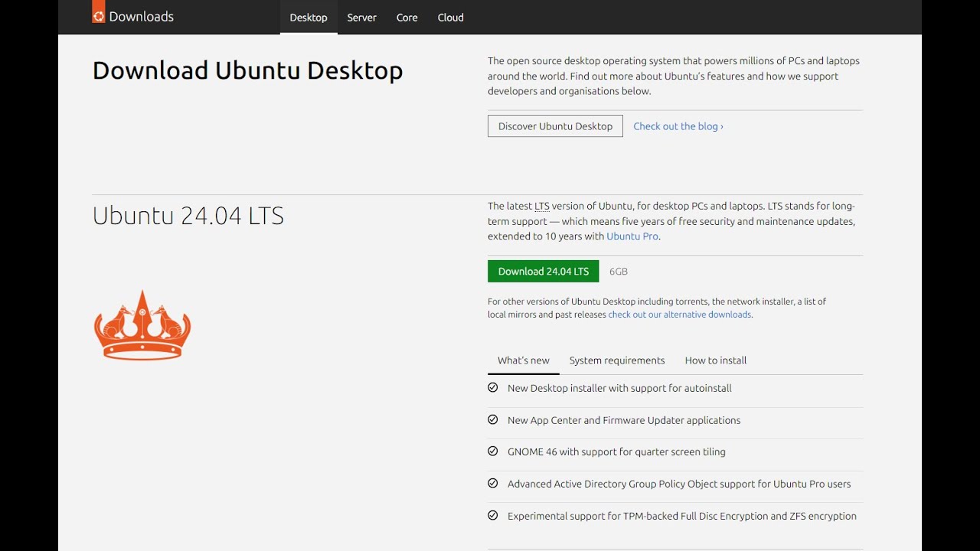
Task: Visit the alternative downloads link
Action: pos(680,315)
